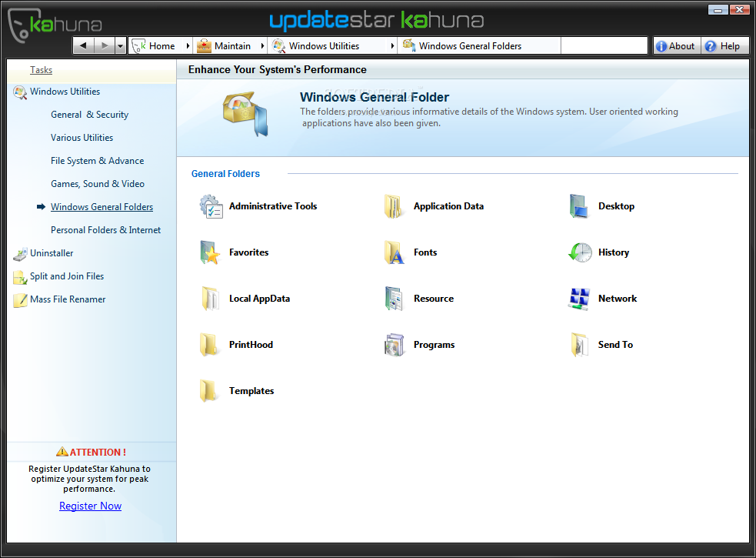Expand the arrow after Windows Utilities breadcrumb
756x558 pixels.
(x=392, y=46)
